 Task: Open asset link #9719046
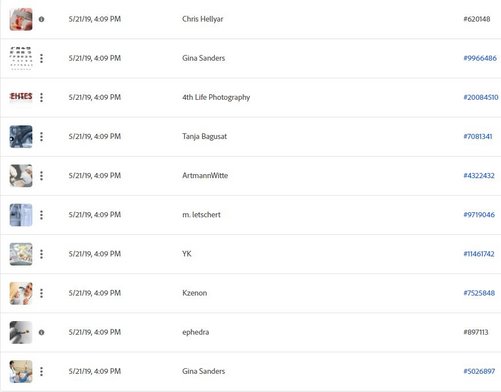pyautogui.click(x=479, y=215)
